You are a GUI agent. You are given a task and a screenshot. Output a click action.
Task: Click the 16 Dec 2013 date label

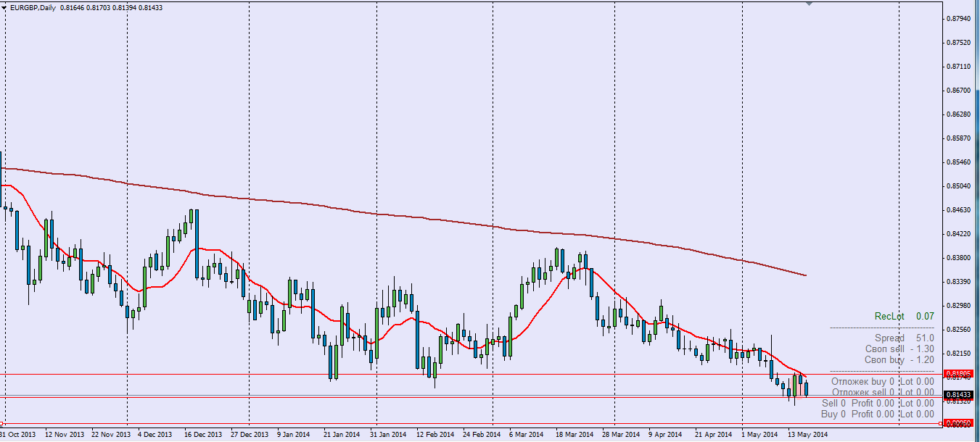[204, 435]
